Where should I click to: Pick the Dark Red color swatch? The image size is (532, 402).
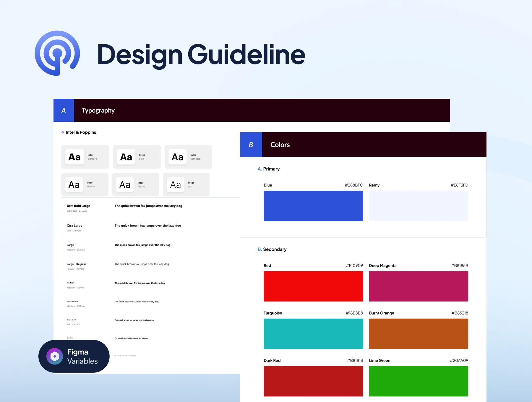click(x=313, y=381)
